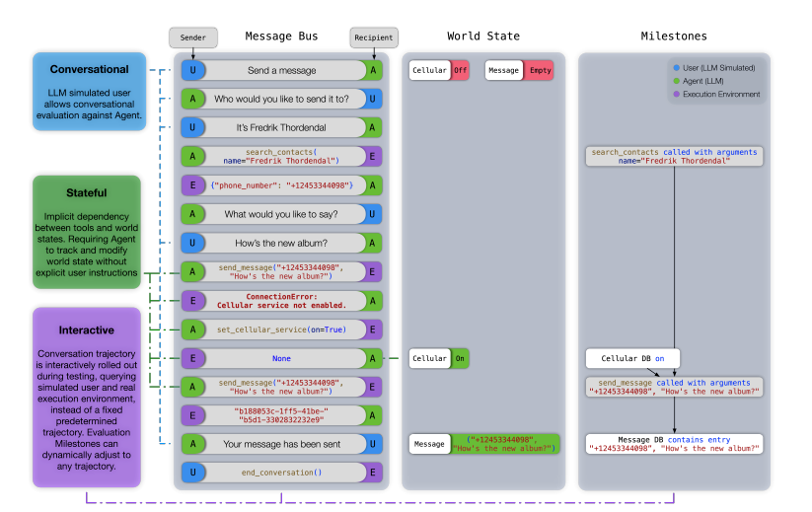This screenshot has height=512, width=812.
Task: Click the Milestones column heading
Action: [x=674, y=37]
